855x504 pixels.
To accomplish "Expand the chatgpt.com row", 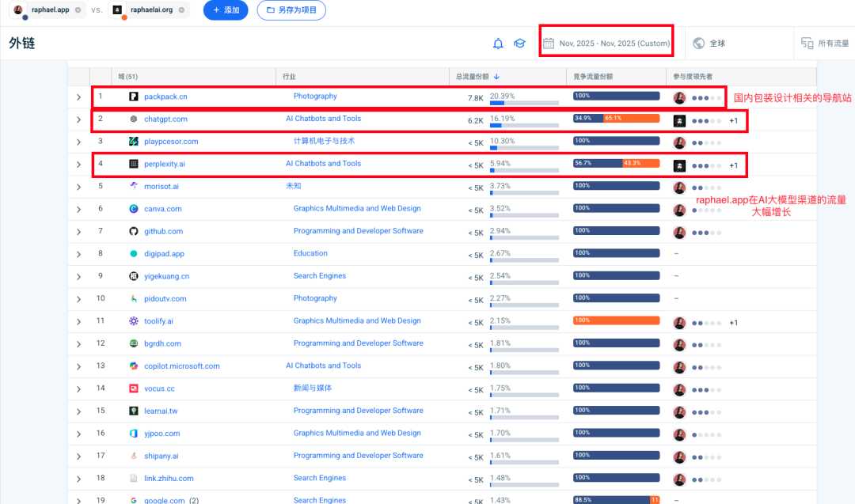I will tap(78, 119).
